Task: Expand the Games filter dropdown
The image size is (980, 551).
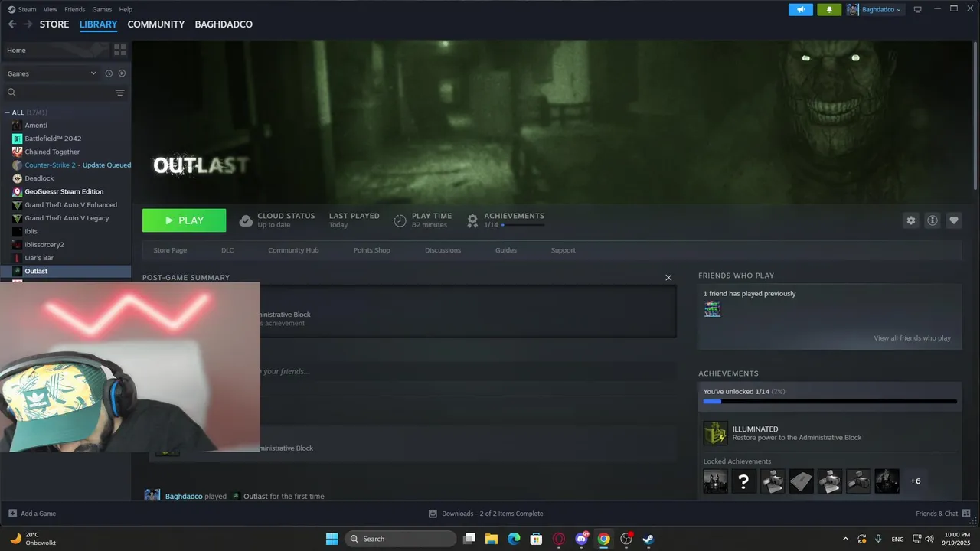Action: 52,73
